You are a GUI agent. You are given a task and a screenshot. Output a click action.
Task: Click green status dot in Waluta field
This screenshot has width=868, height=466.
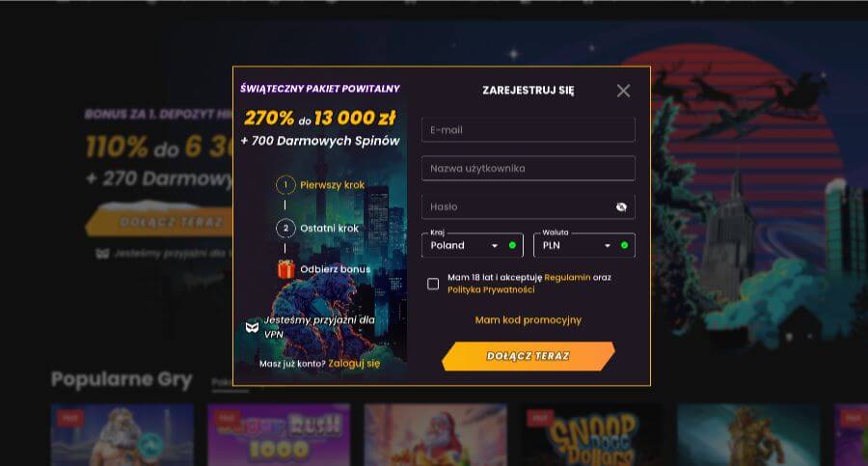click(624, 245)
